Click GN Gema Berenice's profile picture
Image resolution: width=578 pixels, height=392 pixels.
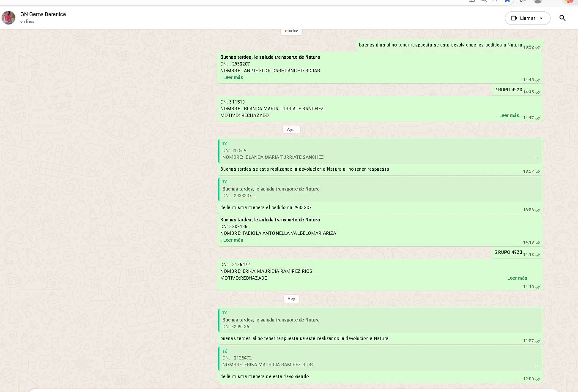(8, 18)
